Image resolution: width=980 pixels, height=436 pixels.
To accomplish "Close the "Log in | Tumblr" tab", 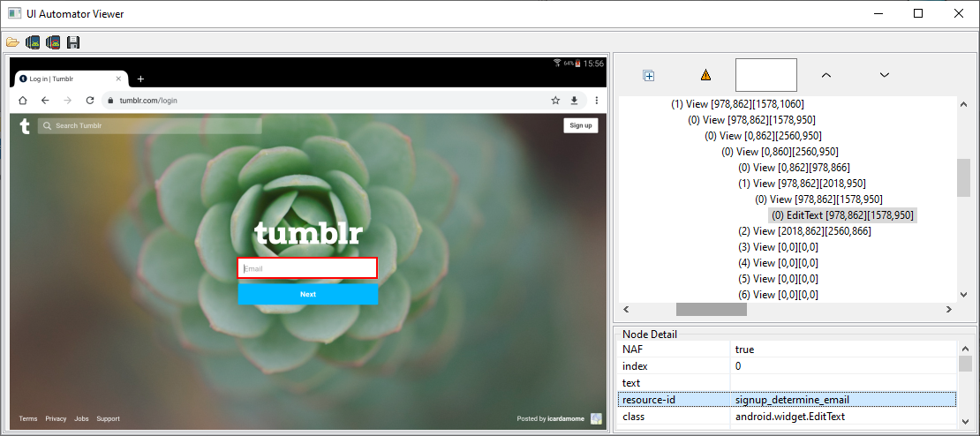I will pos(119,79).
